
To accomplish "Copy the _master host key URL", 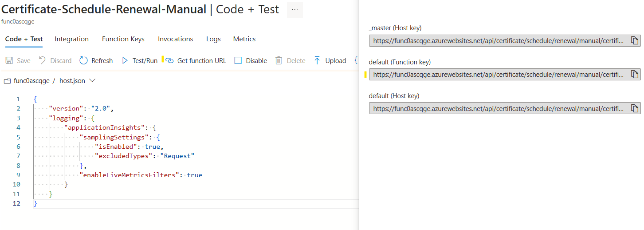I will pos(635,41).
